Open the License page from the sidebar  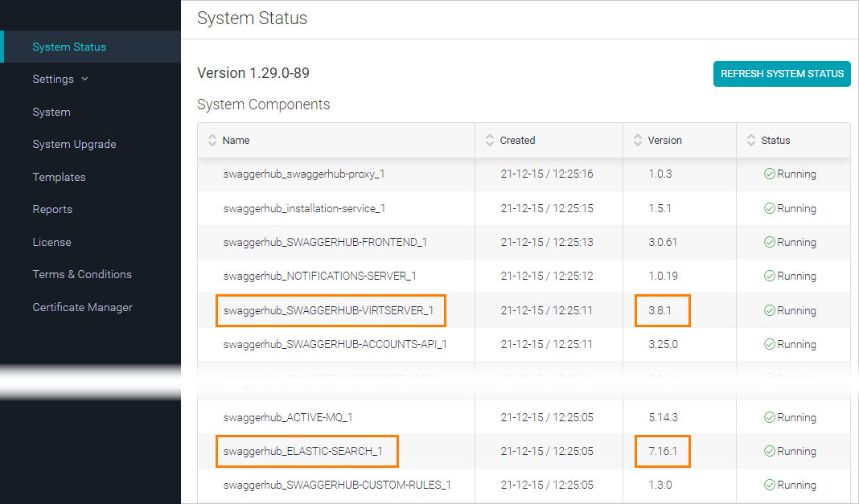click(51, 241)
